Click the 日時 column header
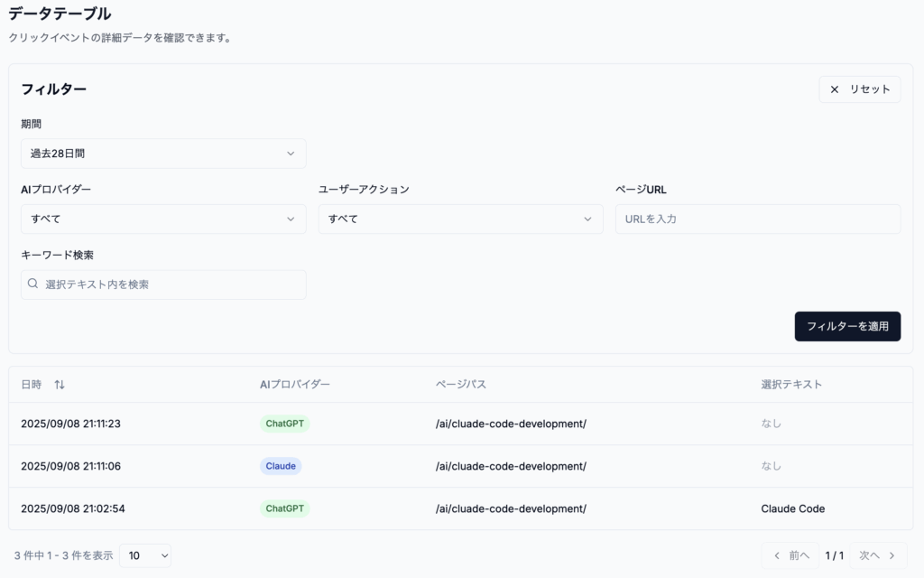 click(x=32, y=385)
